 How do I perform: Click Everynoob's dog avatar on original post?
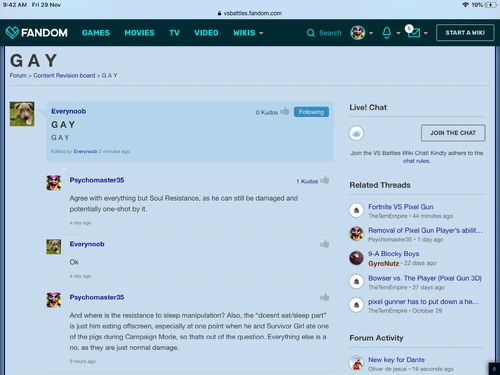[22, 114]
